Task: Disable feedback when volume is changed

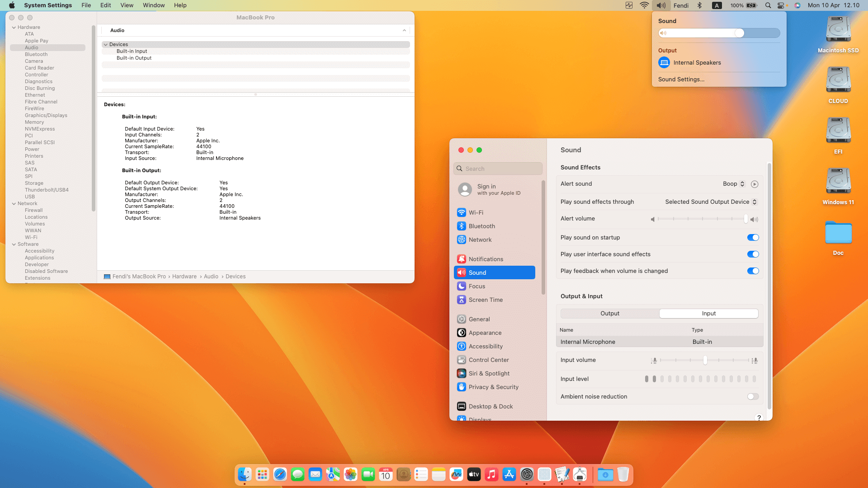Action: point(753,271)
